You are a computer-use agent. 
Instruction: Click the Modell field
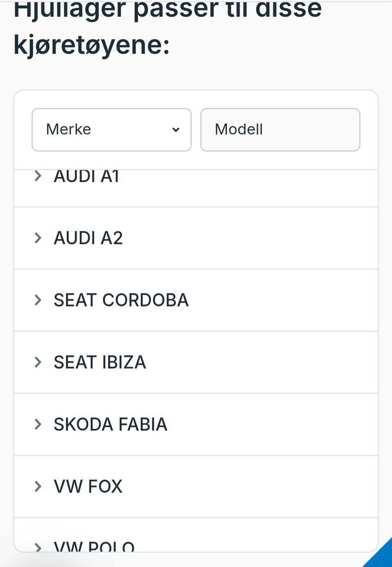(x=280, y=130)
